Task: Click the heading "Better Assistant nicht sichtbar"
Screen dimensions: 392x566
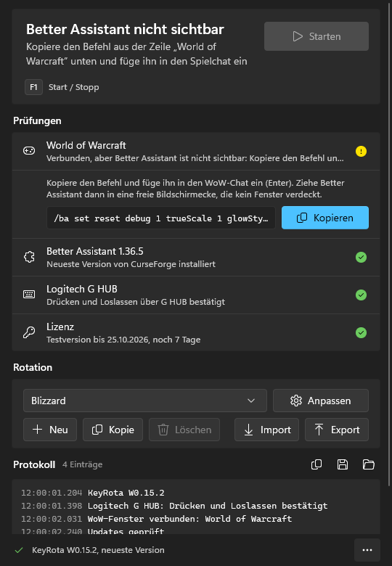Action: click(126, 29)
